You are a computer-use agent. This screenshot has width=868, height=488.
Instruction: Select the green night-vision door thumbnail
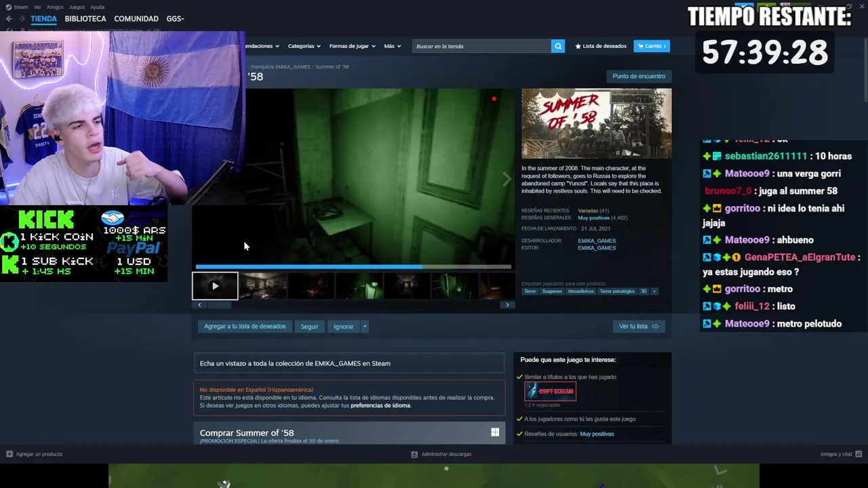(359, 286)
